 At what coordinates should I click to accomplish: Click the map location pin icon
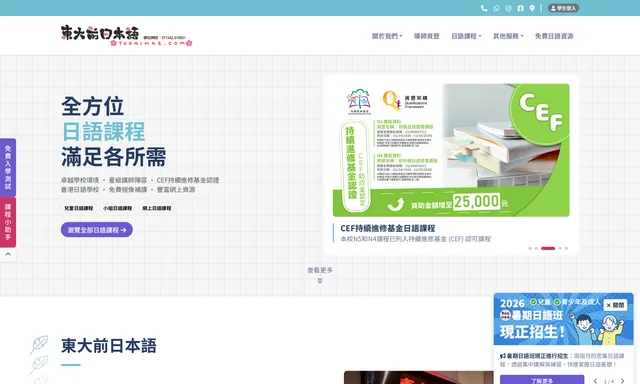532,8
